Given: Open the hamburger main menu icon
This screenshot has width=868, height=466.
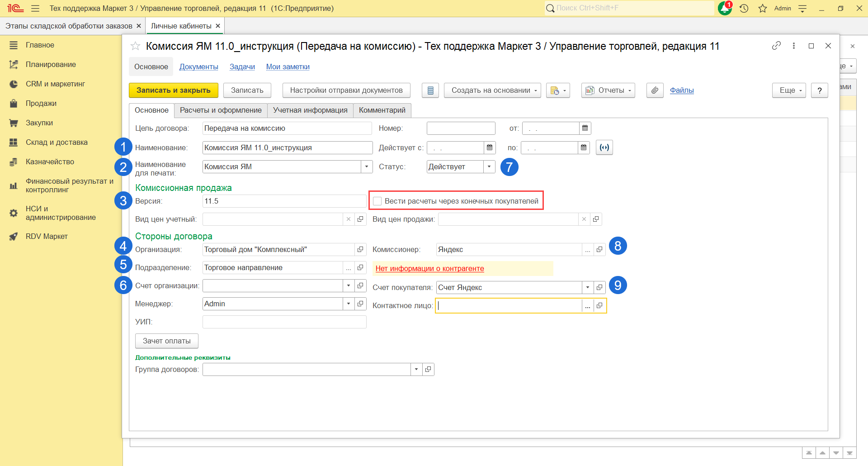Looking at the screenshot, I should (35, 8).
